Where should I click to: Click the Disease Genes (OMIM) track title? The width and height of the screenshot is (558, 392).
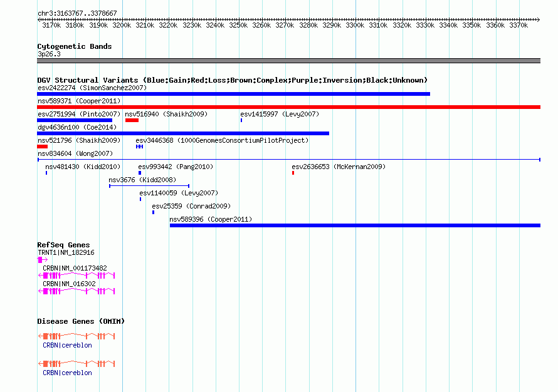tap(81, 321)
